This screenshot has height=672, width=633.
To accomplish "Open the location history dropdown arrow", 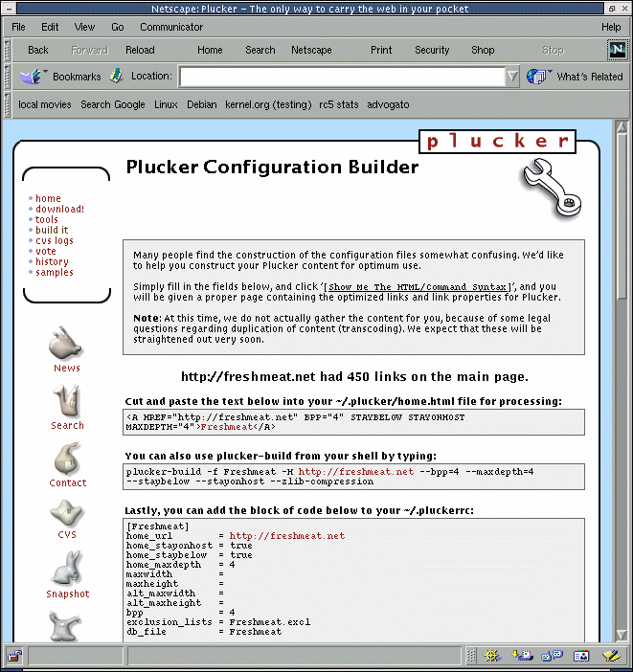I will (512, 77).
